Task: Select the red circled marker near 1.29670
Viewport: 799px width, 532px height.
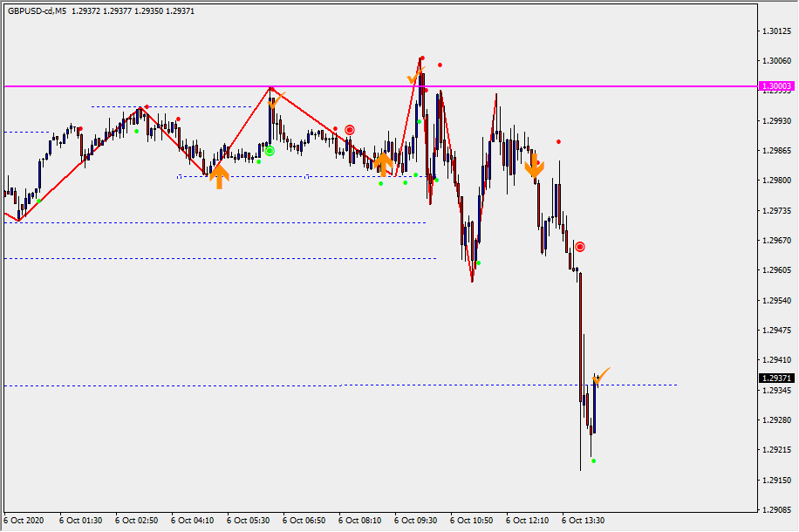Action: (x=579, y=247)
